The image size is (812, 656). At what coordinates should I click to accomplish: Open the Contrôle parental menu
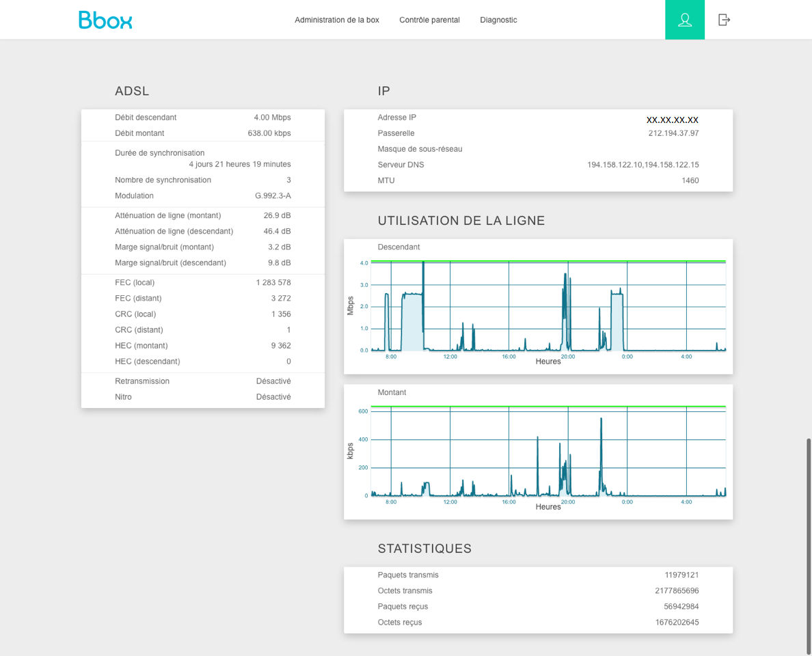[429, 20]
